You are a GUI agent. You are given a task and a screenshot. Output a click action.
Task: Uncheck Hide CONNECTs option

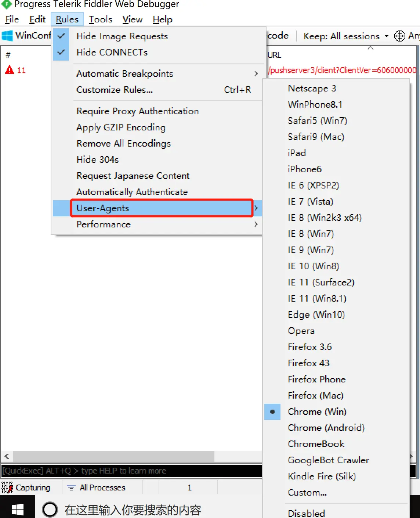(157, 52)
